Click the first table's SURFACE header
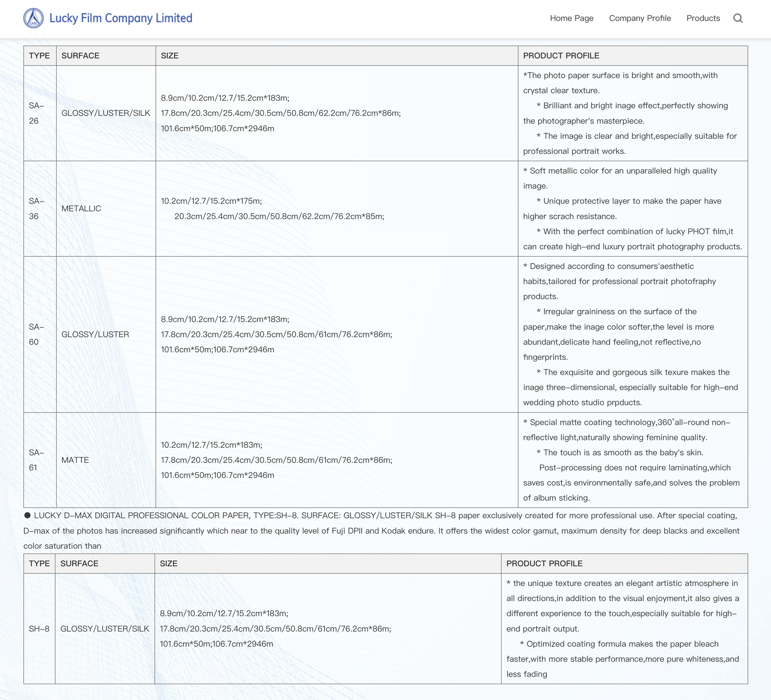This screenshot has width=771, height=700. 106,56
